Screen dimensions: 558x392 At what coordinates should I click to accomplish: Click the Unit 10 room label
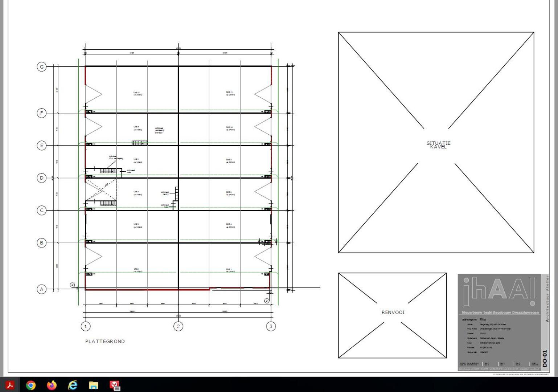[x=230, y=128]
